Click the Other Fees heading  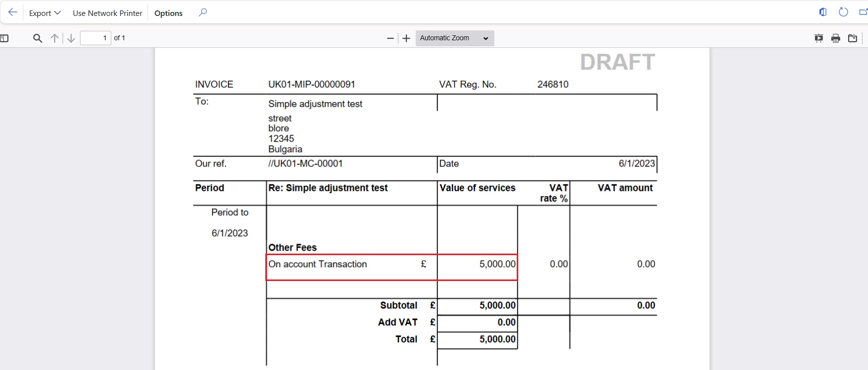pyautogui.click(x=292, y=248)
